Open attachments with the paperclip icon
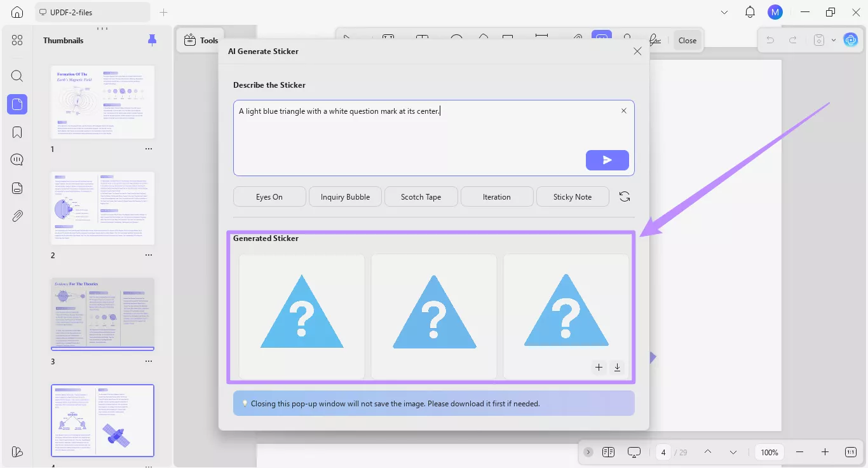 [17, 216]
